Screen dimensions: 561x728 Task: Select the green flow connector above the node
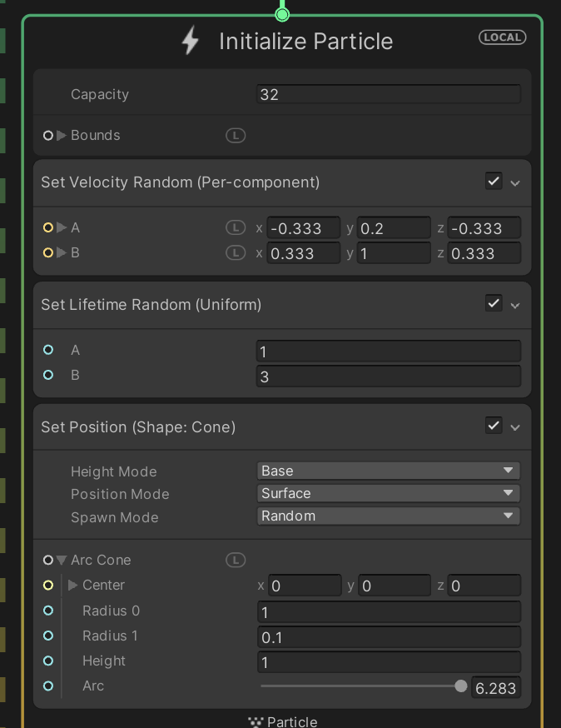281,13
